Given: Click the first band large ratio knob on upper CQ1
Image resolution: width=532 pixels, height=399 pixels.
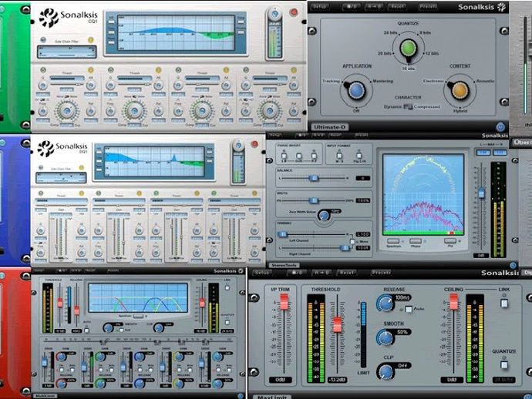Looking at the screenshot, I should [x=67, y=111].
